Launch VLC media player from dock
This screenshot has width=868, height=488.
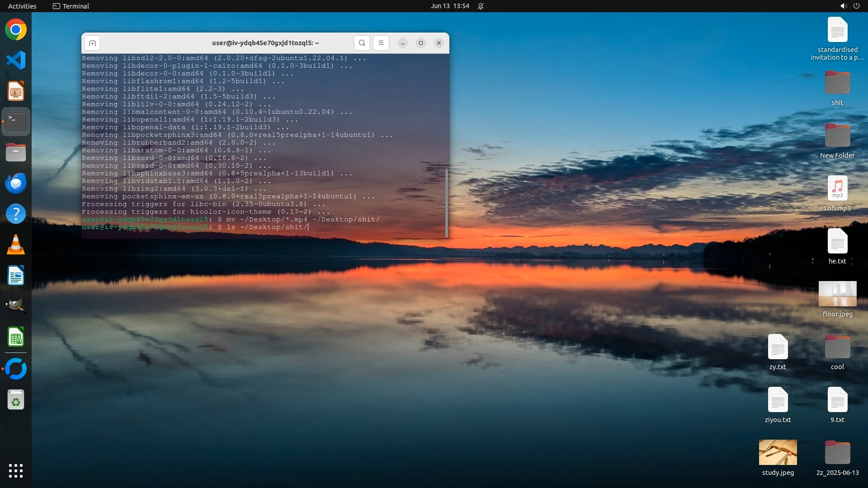tap(16, 245)
